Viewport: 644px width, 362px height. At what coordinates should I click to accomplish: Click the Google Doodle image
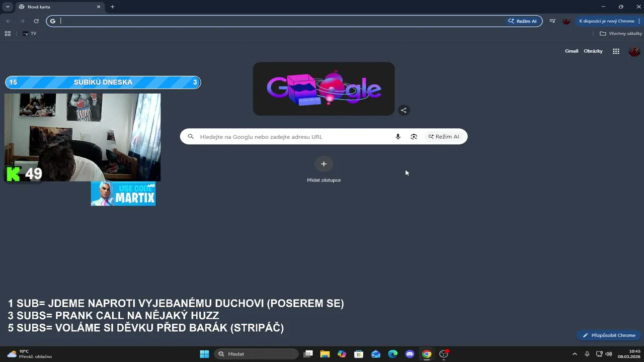324,89
